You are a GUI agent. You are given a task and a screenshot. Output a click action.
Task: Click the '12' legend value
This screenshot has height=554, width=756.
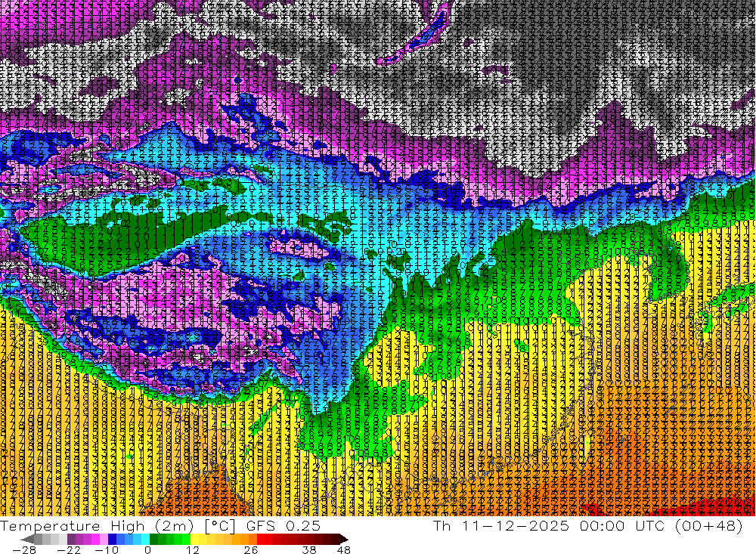tap(193, 549)
